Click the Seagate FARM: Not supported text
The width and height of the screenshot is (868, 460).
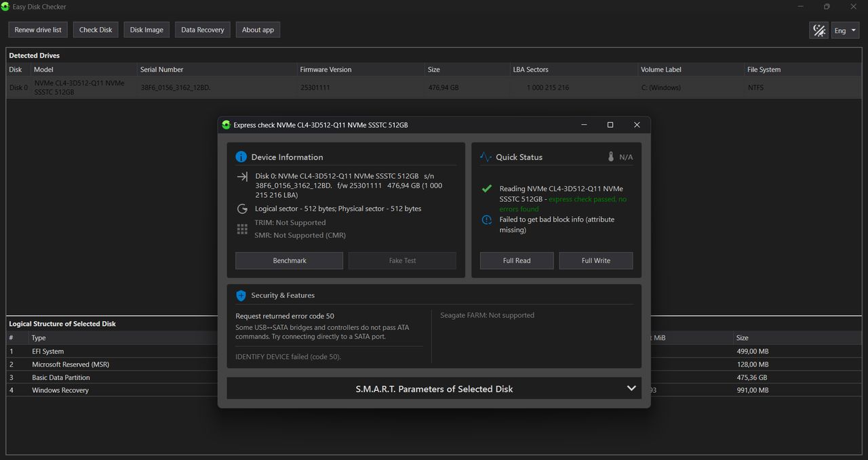[x=487, y=315]
